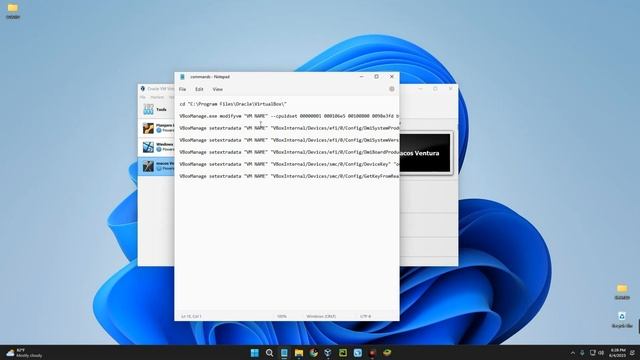Click the Notepad app icon in title bar
This screenshot has width=640, height=360.
point(182,77)
